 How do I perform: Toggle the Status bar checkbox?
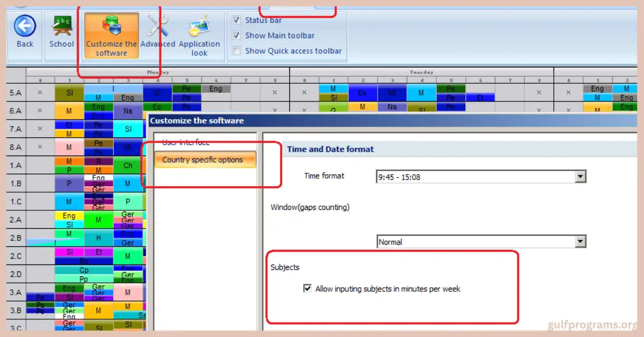pos(236,20)
